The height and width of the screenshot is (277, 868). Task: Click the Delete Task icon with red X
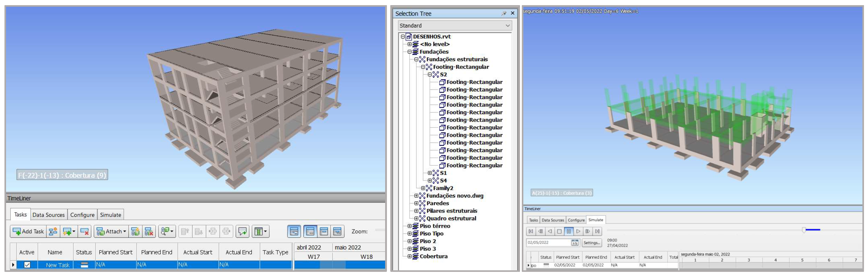[x=84, y=232]
